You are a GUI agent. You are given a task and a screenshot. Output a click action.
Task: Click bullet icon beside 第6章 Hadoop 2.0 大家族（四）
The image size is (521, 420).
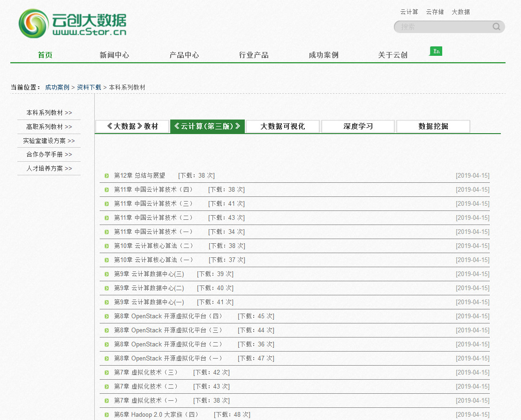(x=107, y=415)
